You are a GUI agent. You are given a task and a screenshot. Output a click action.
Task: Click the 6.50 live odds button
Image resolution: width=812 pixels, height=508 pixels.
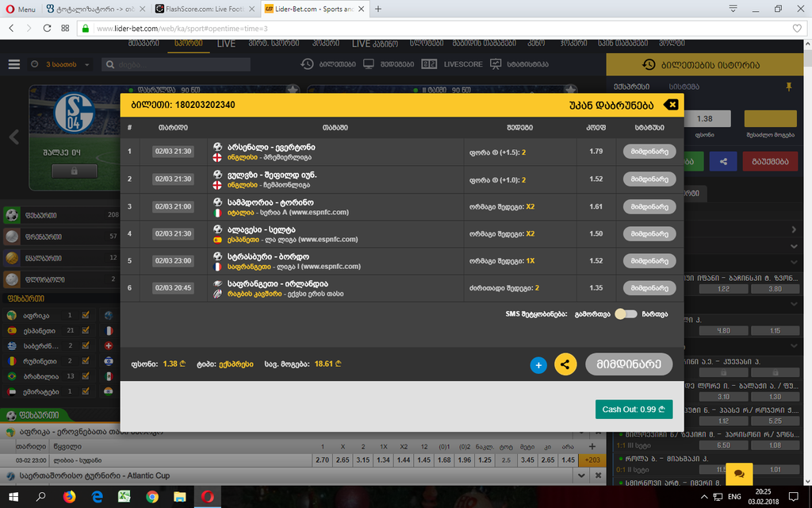click(x=723, y=445)
